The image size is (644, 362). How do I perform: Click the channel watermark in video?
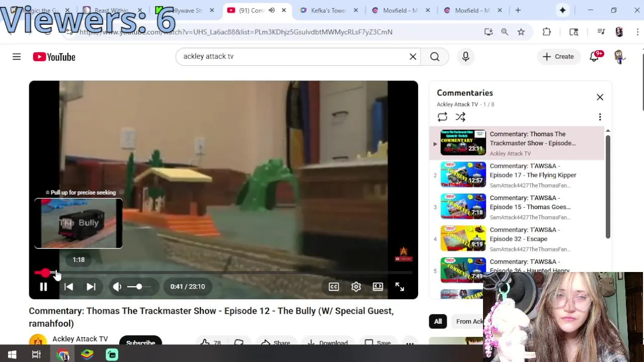point(404,254)
